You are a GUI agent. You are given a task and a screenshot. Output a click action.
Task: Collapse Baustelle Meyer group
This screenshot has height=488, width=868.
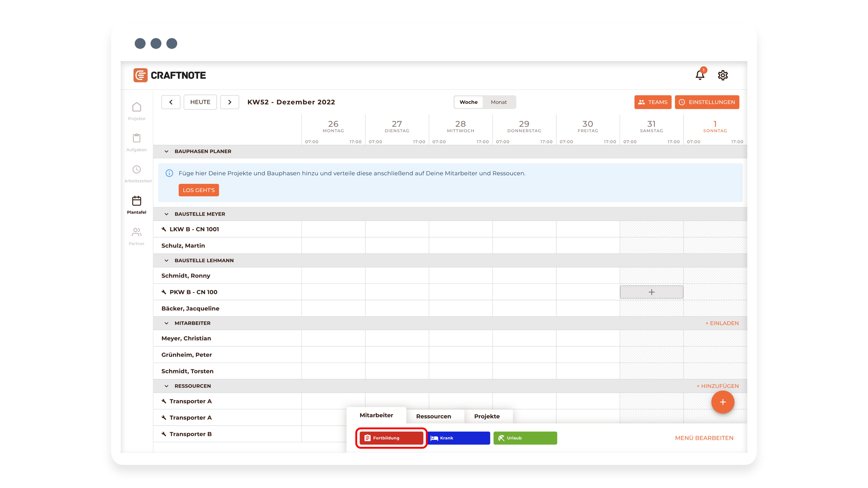166,214
